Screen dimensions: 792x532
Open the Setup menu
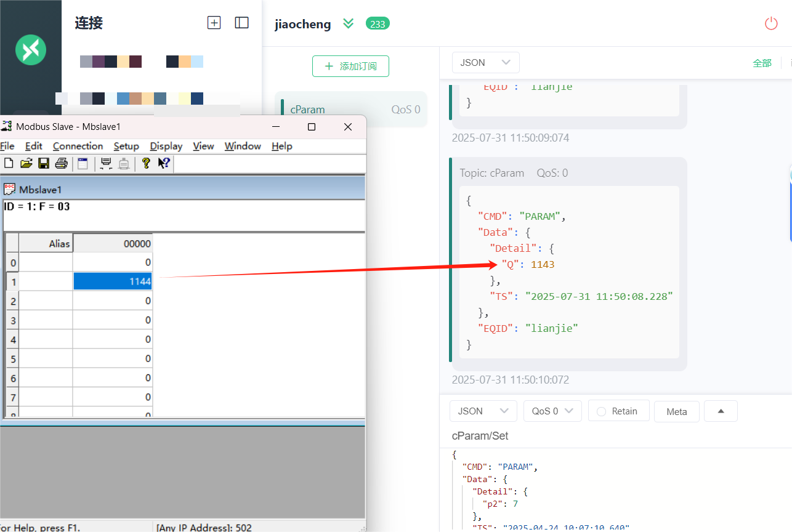tap(126, 146)
